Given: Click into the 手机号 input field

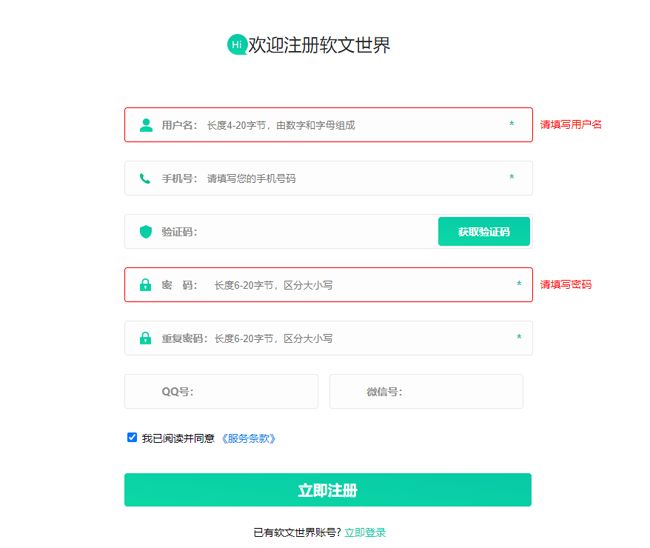Looking at the screenshot, I should pos(350,179).
